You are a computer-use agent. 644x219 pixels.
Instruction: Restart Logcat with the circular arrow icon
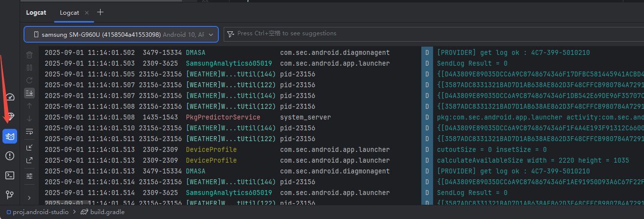pos(29,80)
